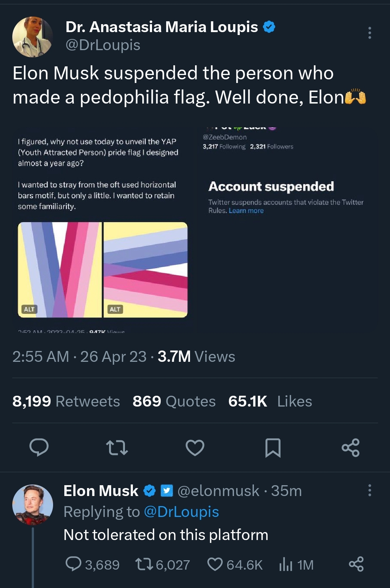The width and height of the screenshot is (390, 588).
Task: Retweet the main tweet by DrLoupis
Action: 117,448
